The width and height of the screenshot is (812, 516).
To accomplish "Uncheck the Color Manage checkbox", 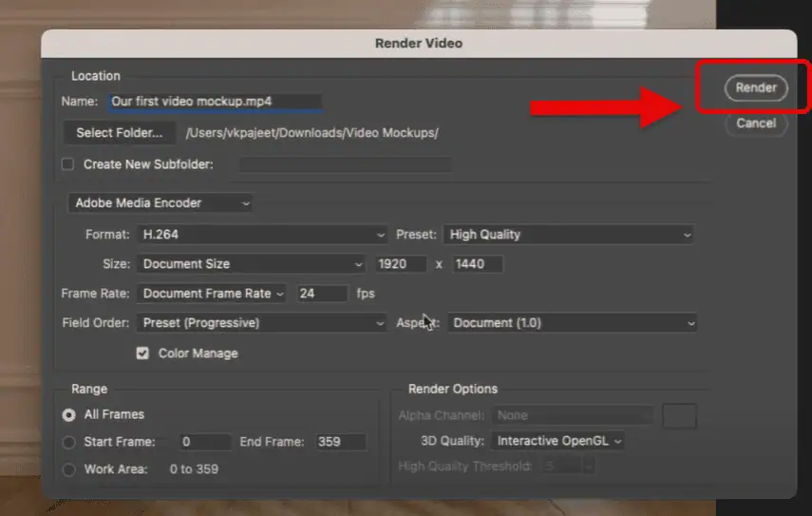I will (x=143, y=354).
